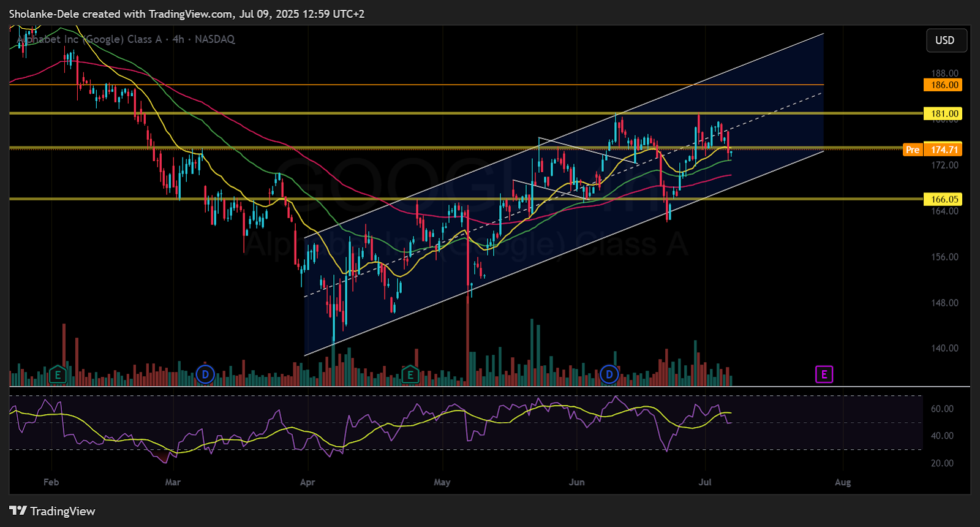The image size is (980, 527).
Task: Select the green earnings E marker near Feb
Action: pos(58,374)
